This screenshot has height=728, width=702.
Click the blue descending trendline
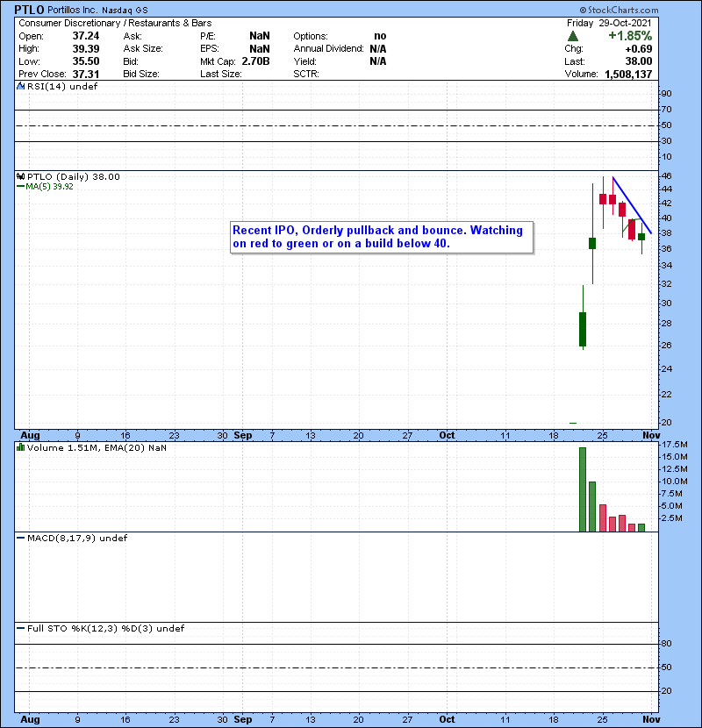(x=632, y=205)
